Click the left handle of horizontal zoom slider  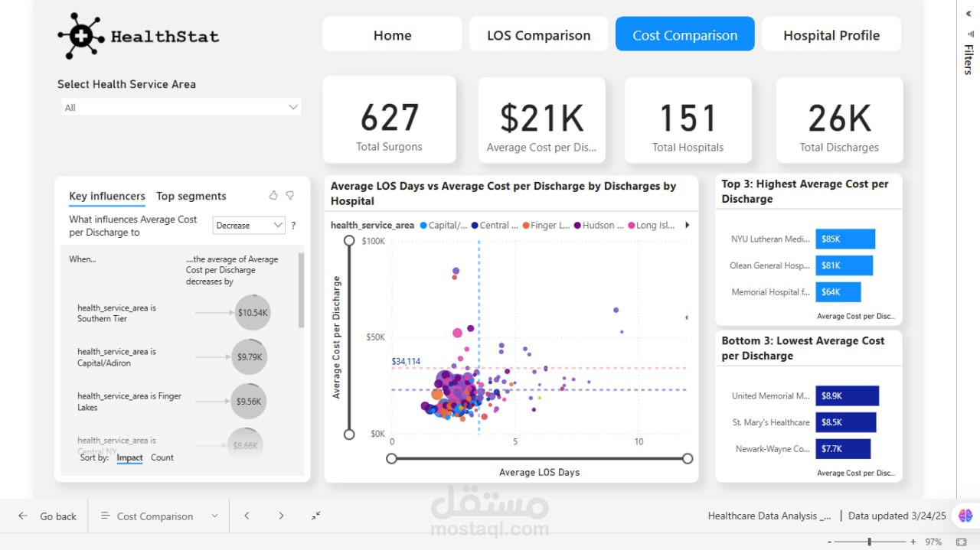[392, 458]
